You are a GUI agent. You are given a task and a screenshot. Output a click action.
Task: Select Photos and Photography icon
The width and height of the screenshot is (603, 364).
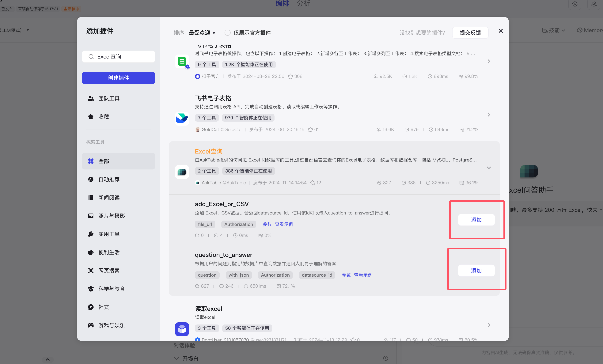click(91, 216)
